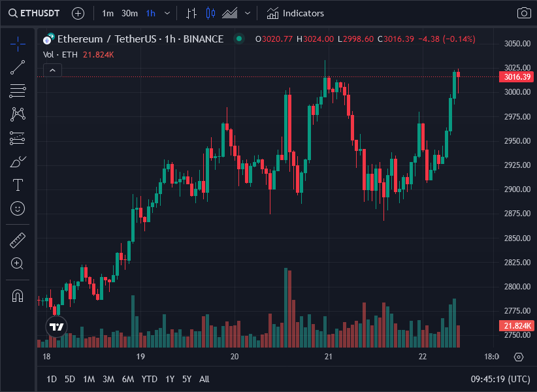Open the ETHUSDT symbol search
Image resolution: width=537 pixels, height=392 pixels.
pyautogui.click(x=34, y=13)
